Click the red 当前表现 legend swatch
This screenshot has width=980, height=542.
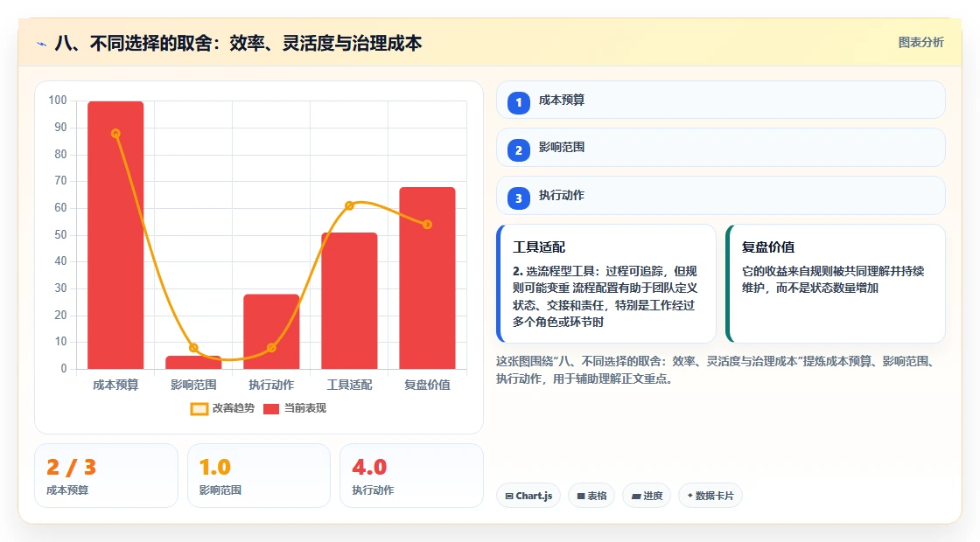[x=270, y=409]
